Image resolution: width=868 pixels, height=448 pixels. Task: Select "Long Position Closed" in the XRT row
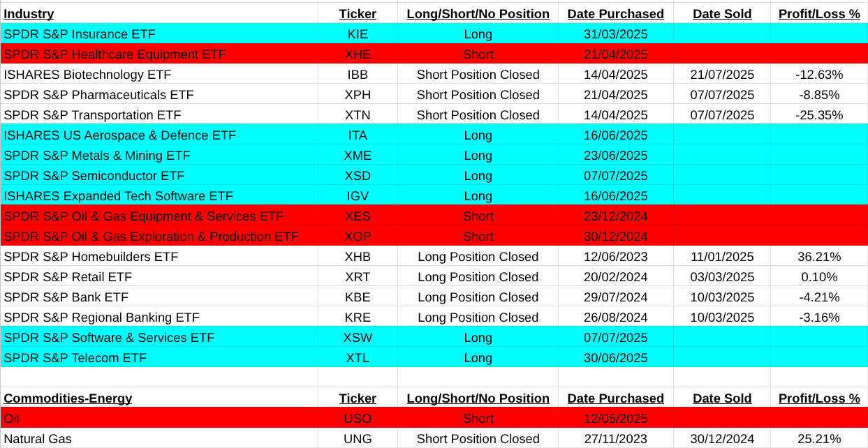point(478,277)
